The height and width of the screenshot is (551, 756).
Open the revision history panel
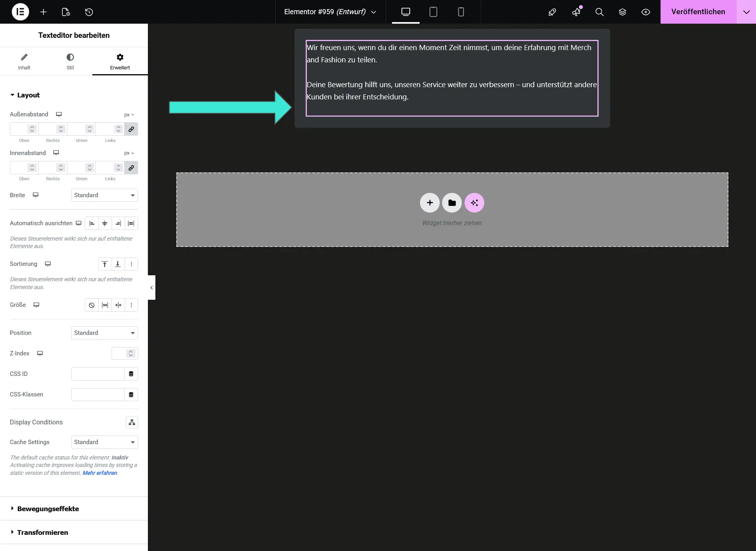pos(89,12)
